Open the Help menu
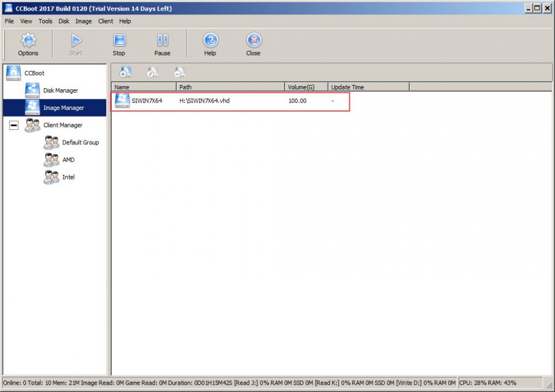555x392 pixels. pyautogui.click(x=125, y=21)
